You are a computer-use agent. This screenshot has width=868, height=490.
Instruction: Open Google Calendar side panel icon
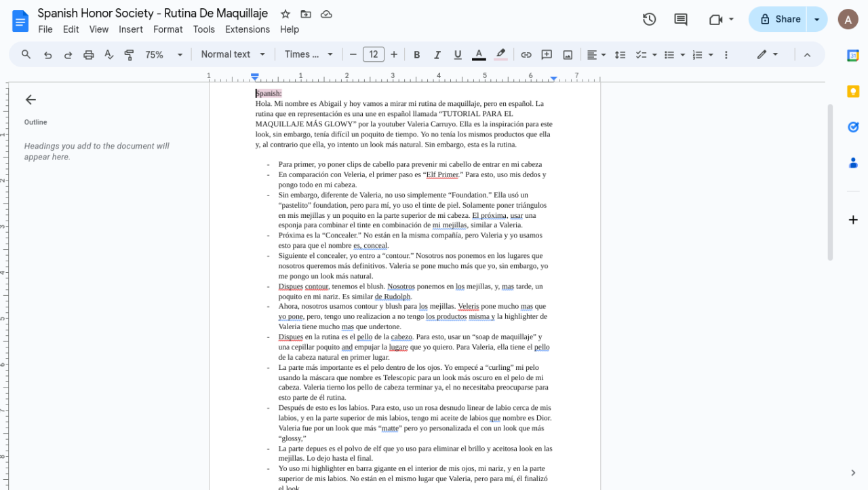pos(853,56)
